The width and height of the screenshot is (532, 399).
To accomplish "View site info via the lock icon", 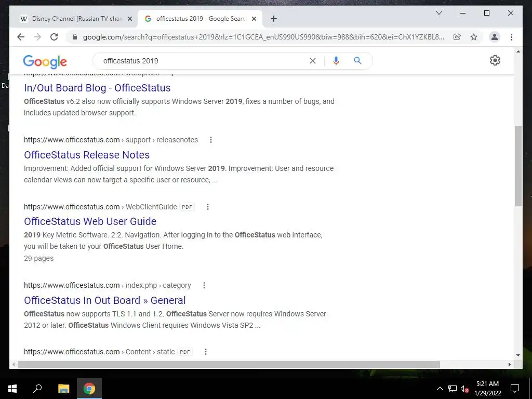I will [75, 37].
